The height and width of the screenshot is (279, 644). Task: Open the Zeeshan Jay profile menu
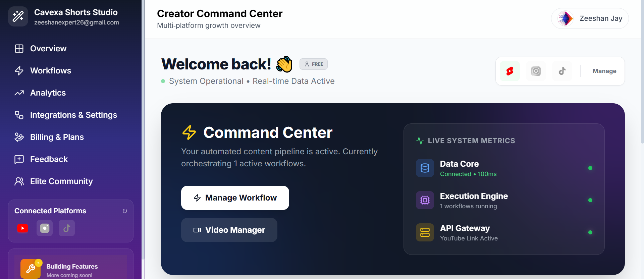tap(590, 18)
